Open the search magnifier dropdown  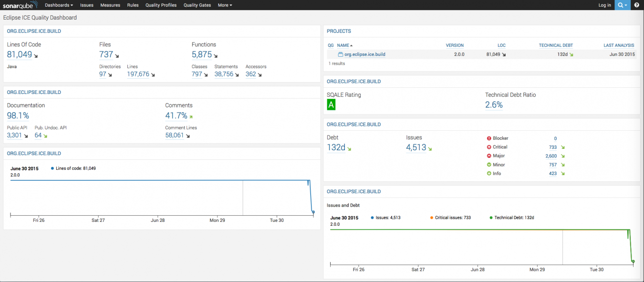click(x=622, y=5)
